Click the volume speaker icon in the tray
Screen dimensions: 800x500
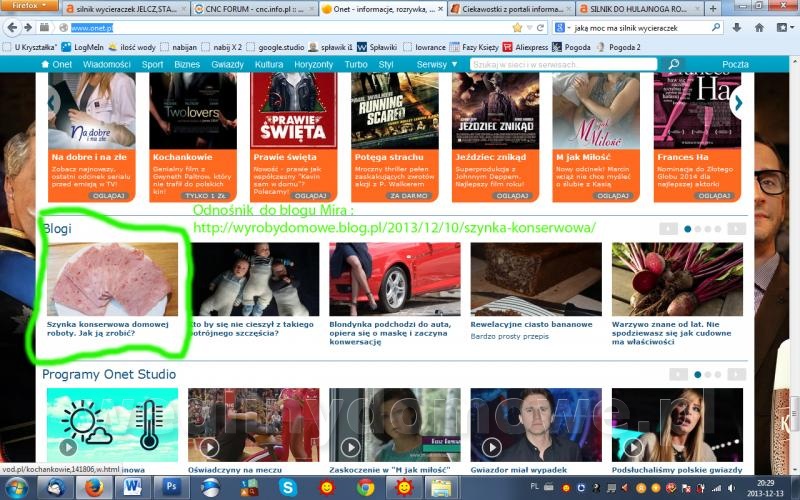coord(731,488)
